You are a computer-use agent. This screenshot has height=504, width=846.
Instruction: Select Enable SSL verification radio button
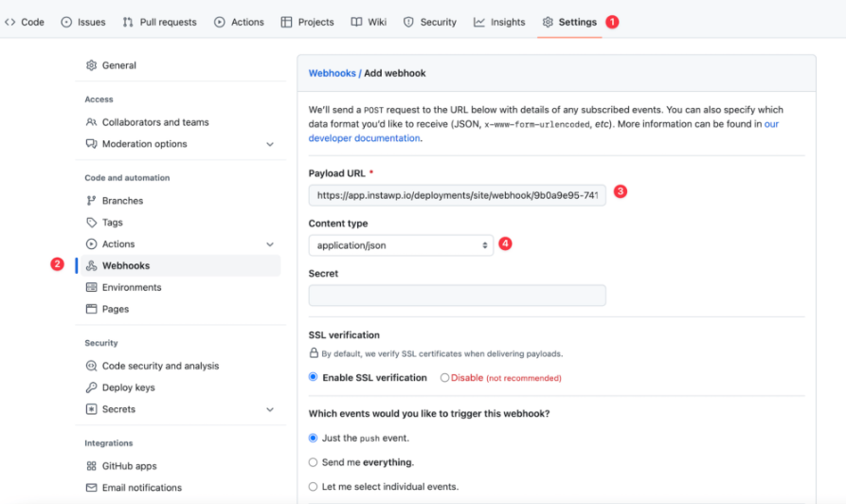(313, 377)
